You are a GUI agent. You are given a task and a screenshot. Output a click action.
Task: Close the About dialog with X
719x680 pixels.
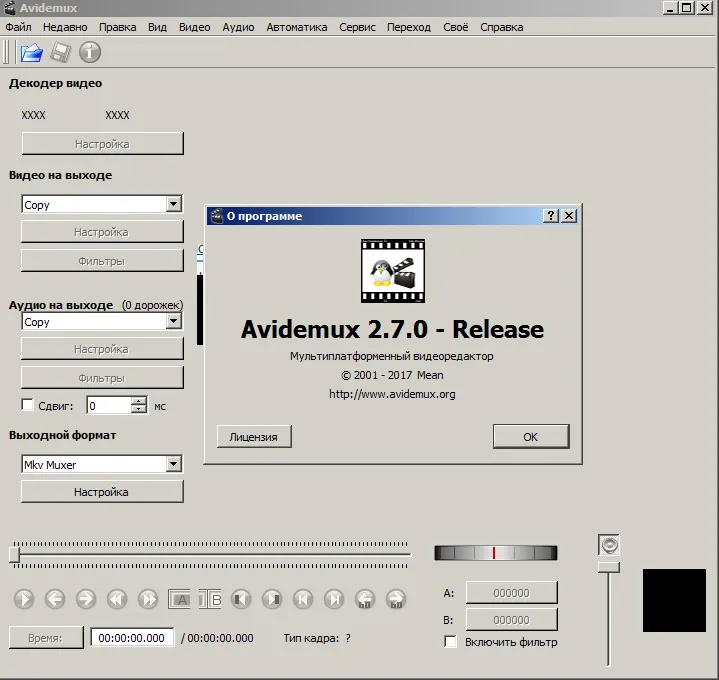[x=569, y=216]
